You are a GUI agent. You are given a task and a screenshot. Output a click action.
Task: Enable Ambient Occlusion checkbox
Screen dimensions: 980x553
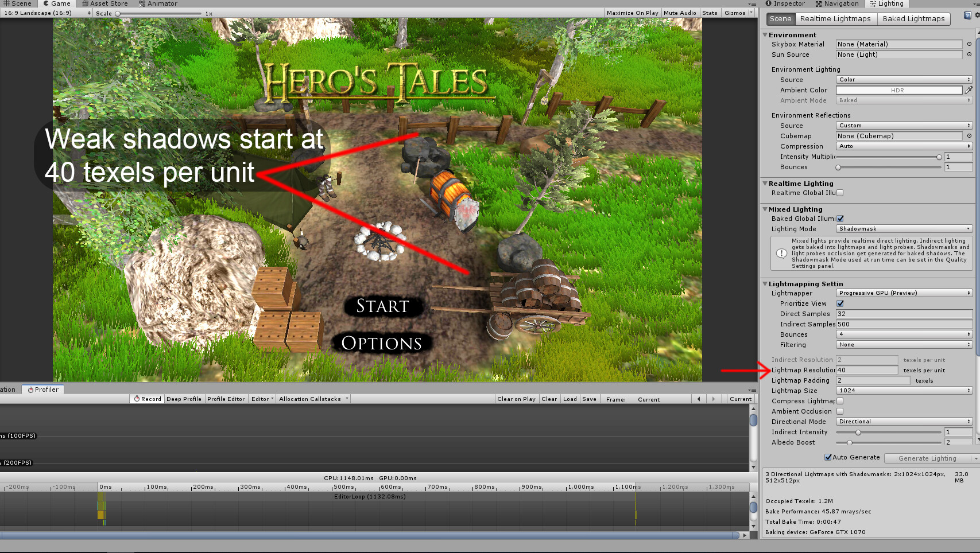click(840, 411)
